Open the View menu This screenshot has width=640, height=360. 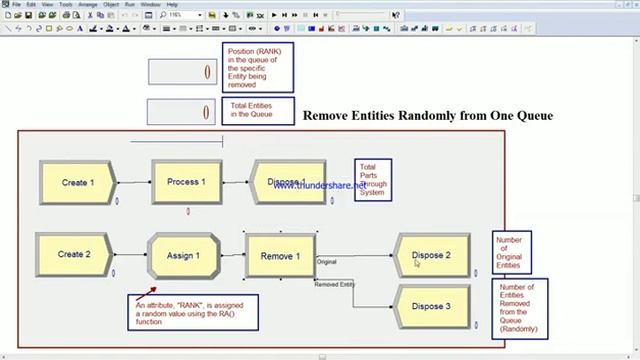[x=47, y=4]
